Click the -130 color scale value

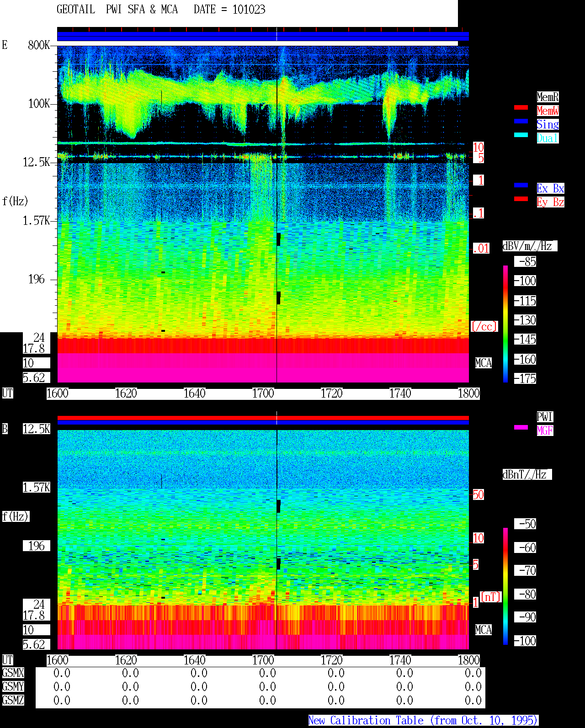pyautogui.click(x=526, y=320)
